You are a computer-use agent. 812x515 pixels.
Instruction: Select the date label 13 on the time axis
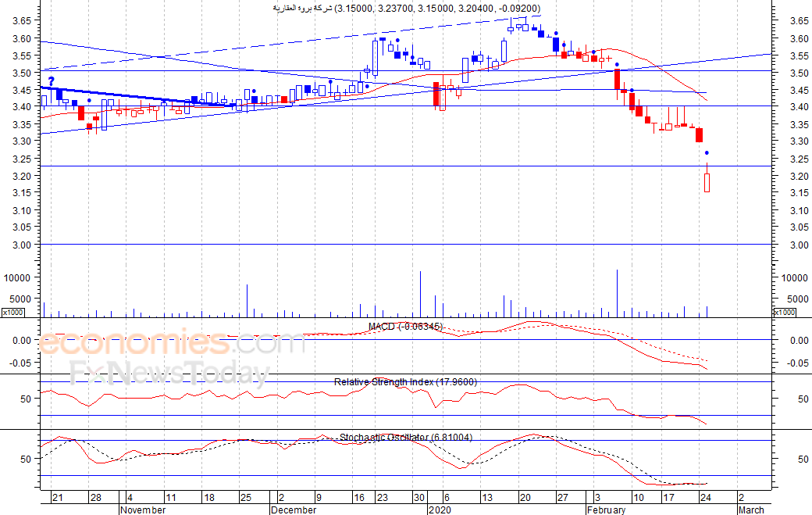point(487,497)
